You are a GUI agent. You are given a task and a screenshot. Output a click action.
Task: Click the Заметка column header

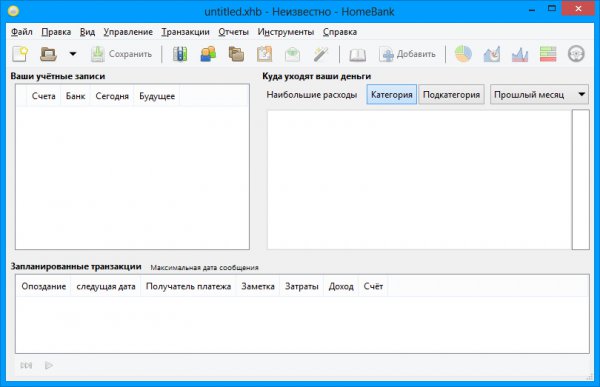point(258,286)
